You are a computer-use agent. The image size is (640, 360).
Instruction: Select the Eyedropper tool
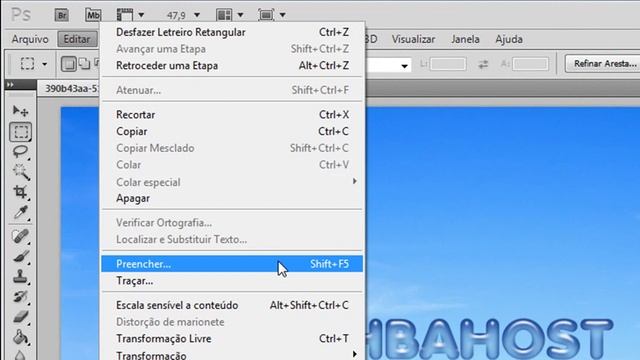click(20, 213)
